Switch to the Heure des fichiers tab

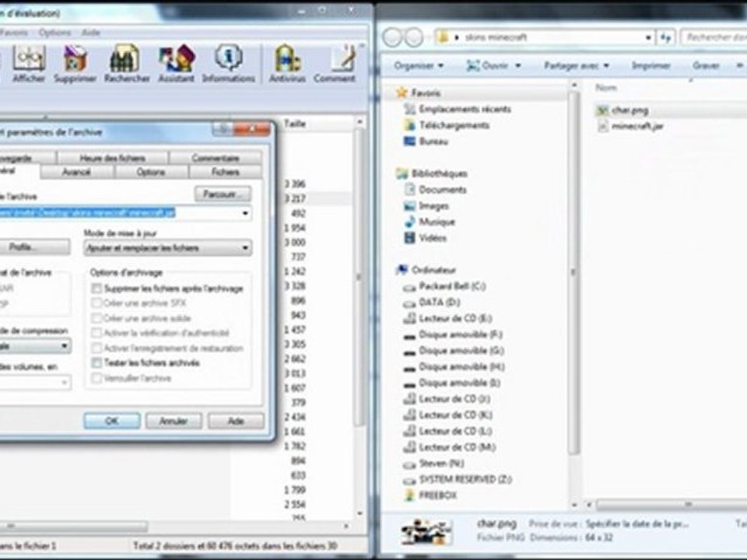tap(112, 158)
